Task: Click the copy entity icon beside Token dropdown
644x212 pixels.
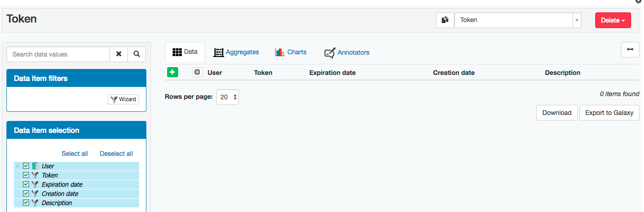Action: 445,20
